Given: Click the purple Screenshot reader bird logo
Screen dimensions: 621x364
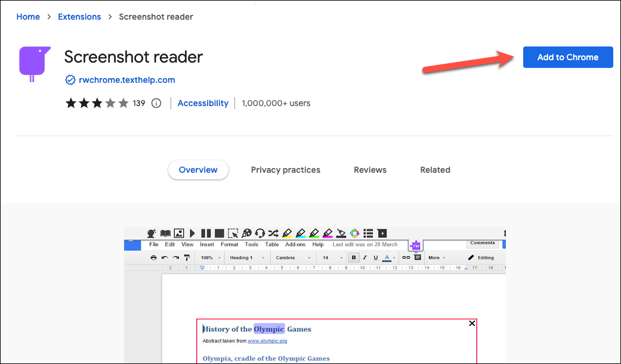Looking at the screenshot, I should pos(35,64).
